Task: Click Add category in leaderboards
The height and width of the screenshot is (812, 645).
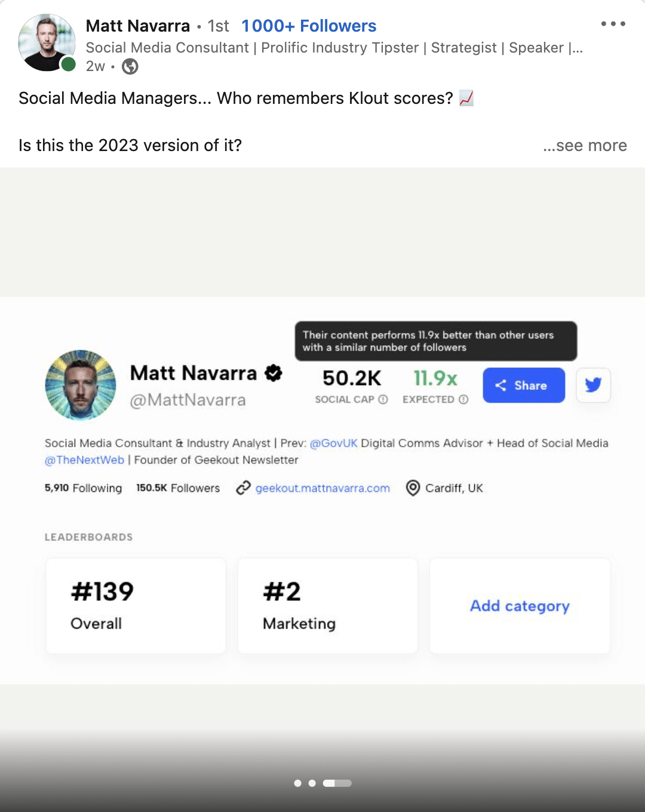Action: pos(520,606)
